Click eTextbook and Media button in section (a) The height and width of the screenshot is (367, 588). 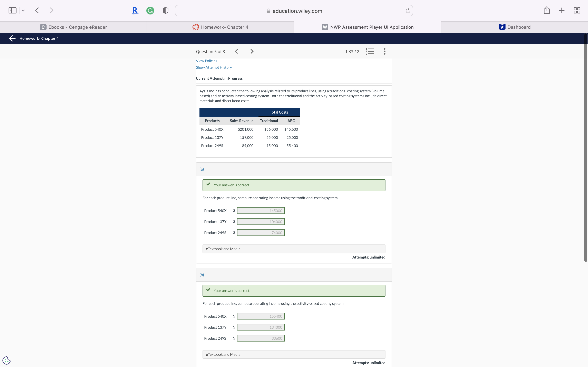click(223, 249)
